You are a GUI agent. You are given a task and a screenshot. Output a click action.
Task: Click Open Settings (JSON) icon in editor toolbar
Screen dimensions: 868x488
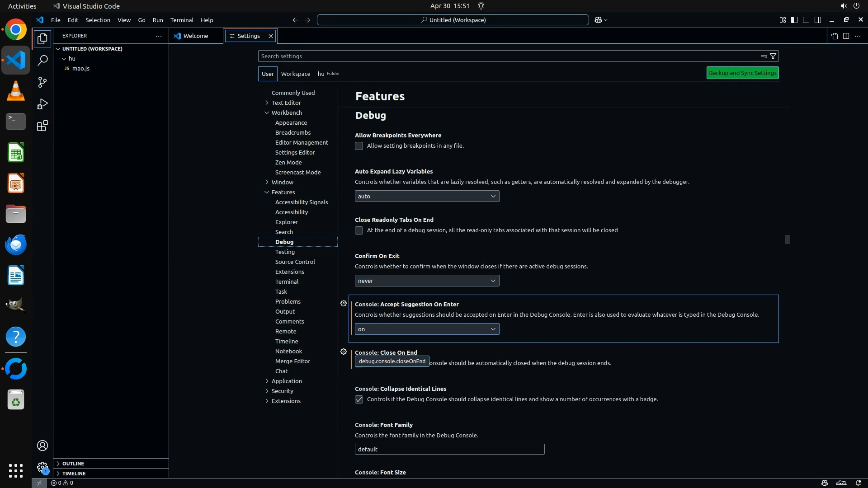834,36
